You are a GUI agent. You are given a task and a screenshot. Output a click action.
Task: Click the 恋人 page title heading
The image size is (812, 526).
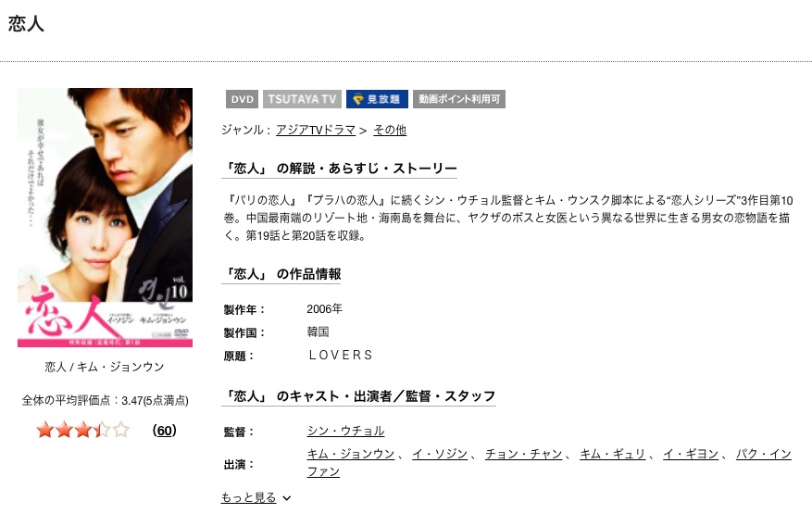click(x=26, y=24)
